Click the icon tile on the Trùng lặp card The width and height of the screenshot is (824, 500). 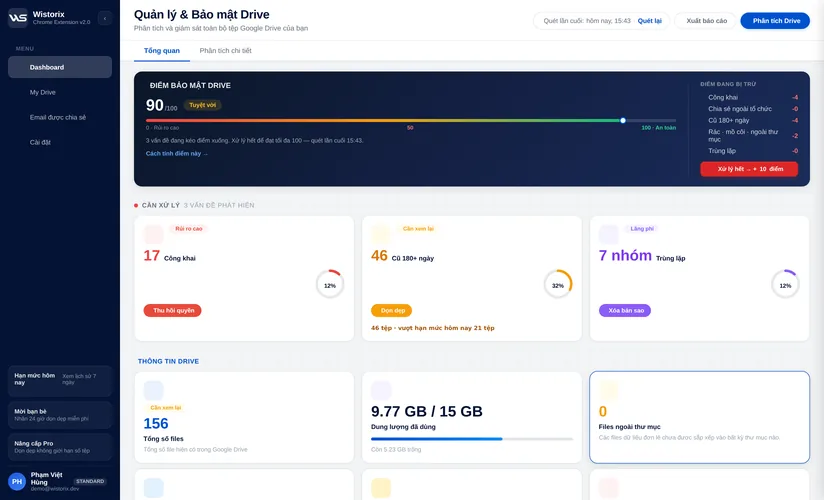[x=609, y=234]
